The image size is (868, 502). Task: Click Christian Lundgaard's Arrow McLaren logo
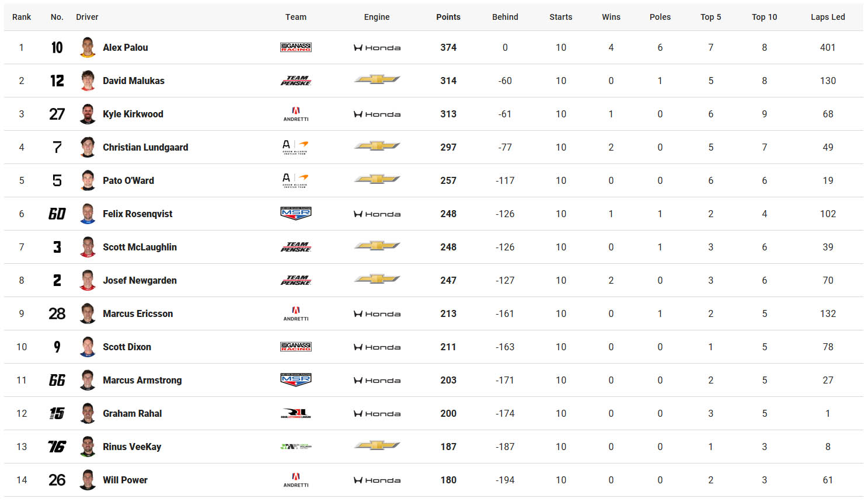[x=295, y=147]
